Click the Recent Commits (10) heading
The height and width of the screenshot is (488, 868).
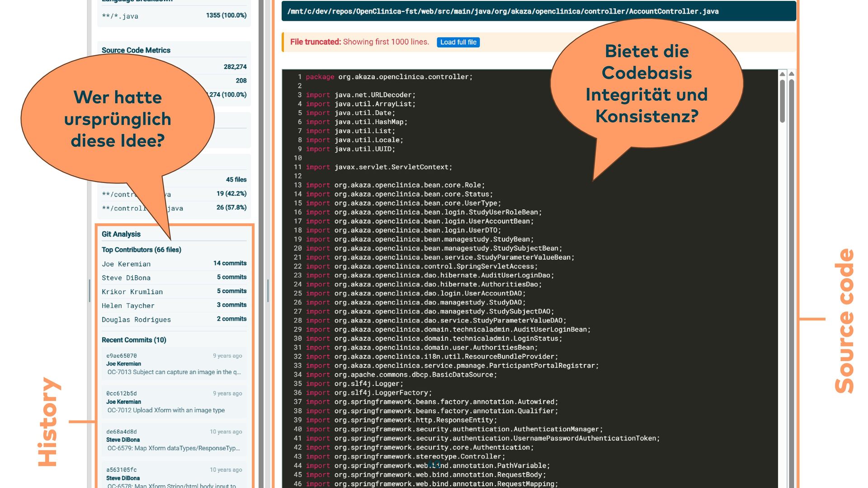point(134,340)
